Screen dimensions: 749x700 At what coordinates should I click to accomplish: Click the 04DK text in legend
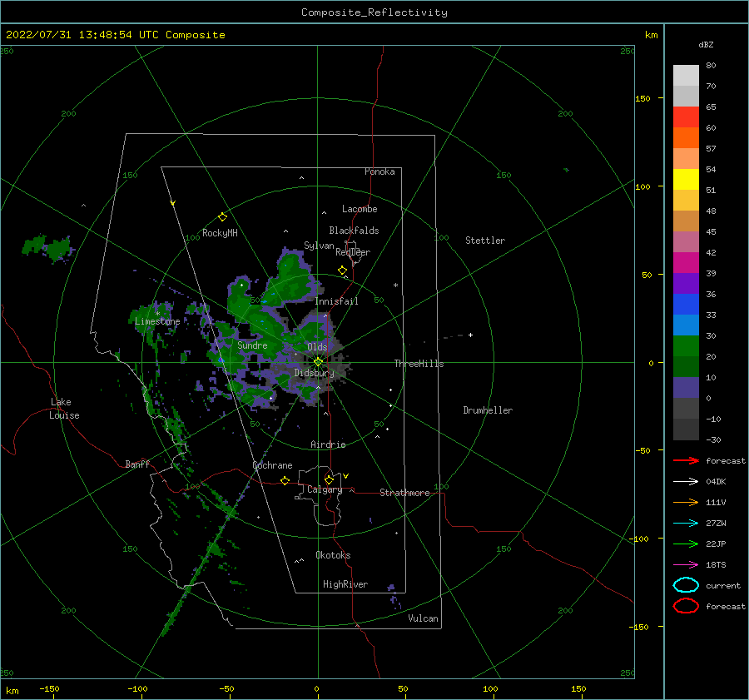point(716,482)
